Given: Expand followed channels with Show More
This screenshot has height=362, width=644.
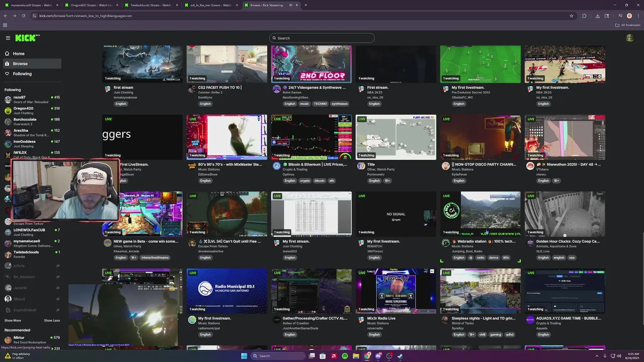Looking at the screenshot, I should (13, 320).
